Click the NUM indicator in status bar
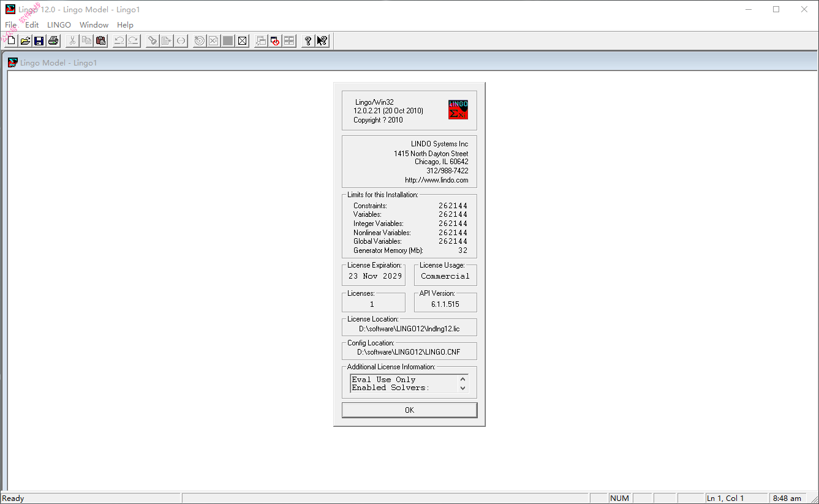This screenshot has width=819, height=504. (x=620, y=498)
